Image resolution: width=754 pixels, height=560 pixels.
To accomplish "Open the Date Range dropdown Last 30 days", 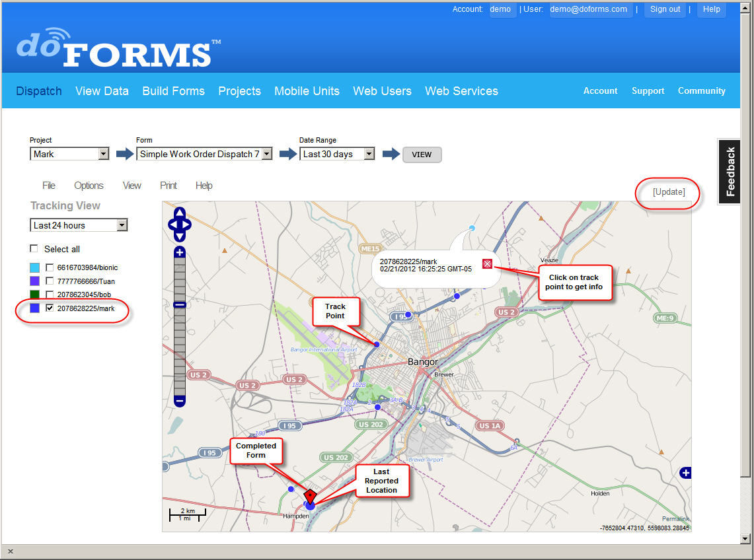I will tap(337, 154).
